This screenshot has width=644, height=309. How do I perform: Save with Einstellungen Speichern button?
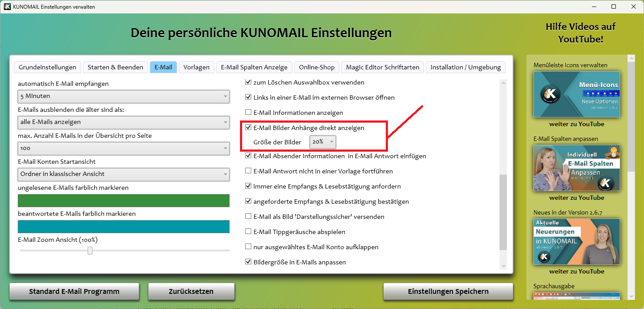click(448, 291)
